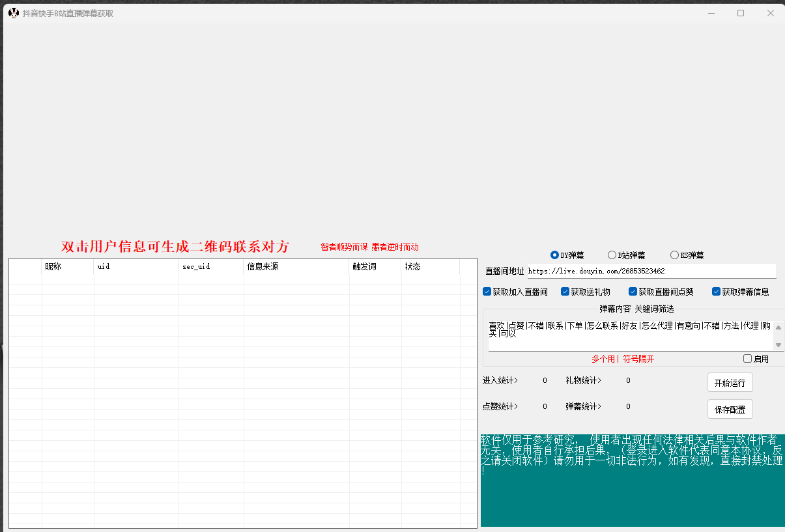785x532 pixels.
Task: Click inside the keyword filter text box
Action: 629,335
